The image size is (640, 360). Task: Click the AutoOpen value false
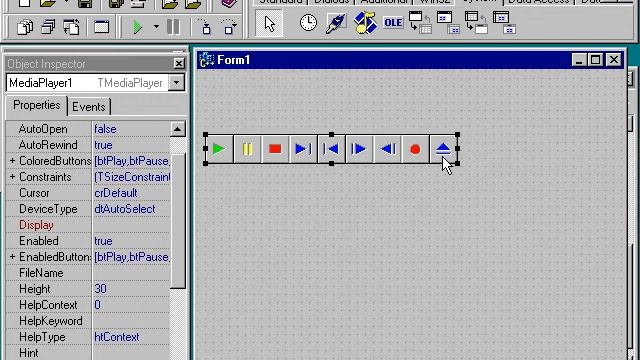tap(105, 129)
